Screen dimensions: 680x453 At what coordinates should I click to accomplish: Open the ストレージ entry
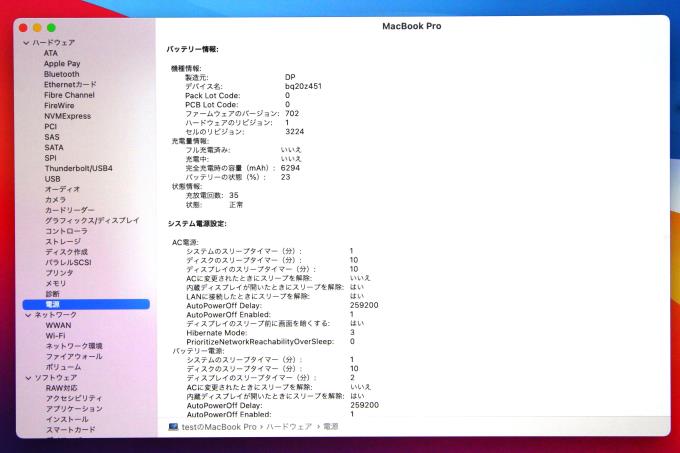coord(63,241)
